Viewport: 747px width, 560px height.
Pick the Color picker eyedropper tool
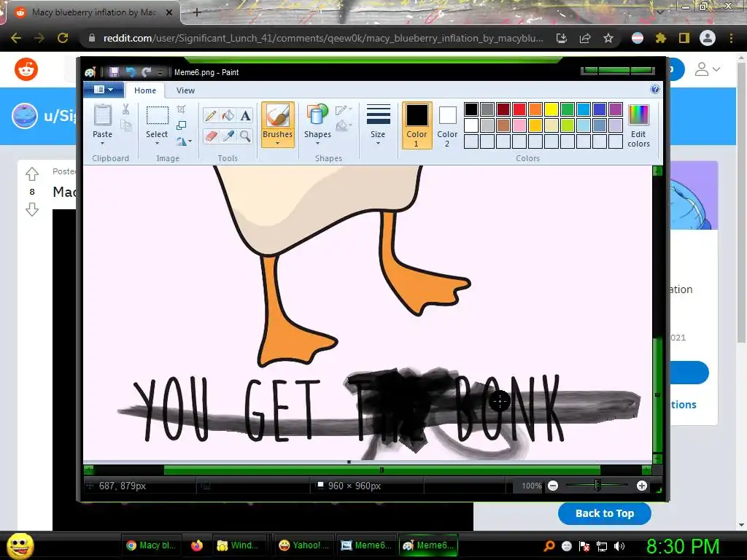[x=228, y=136]
